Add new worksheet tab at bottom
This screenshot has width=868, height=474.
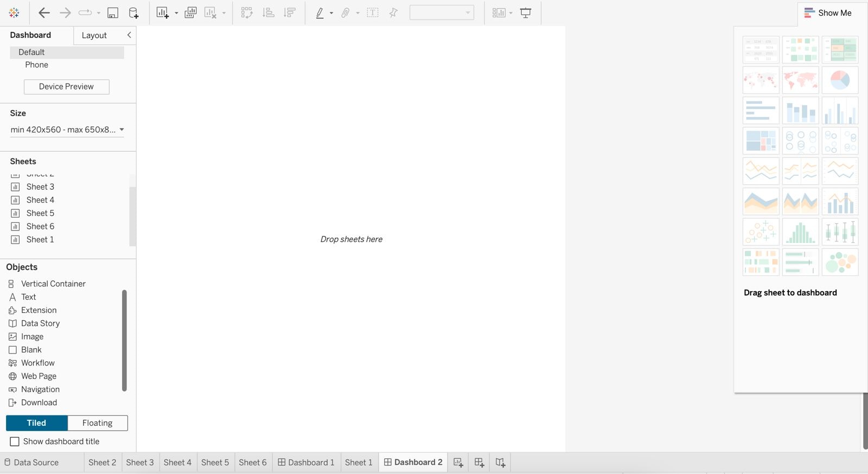tap(458, 463)
